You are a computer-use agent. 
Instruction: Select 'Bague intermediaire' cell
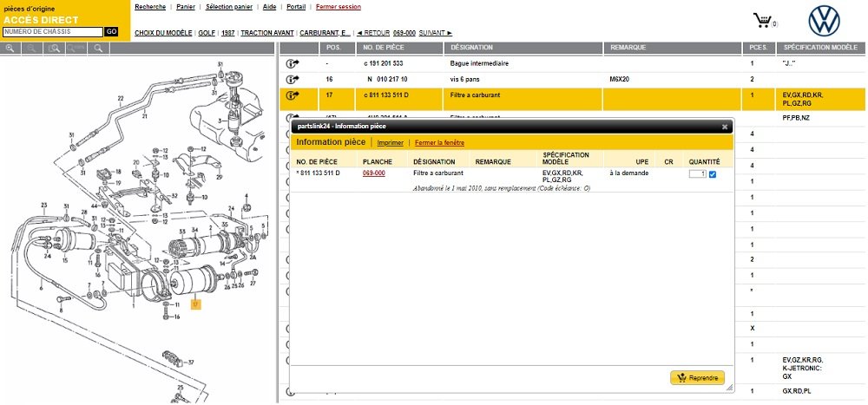(479, 63)
